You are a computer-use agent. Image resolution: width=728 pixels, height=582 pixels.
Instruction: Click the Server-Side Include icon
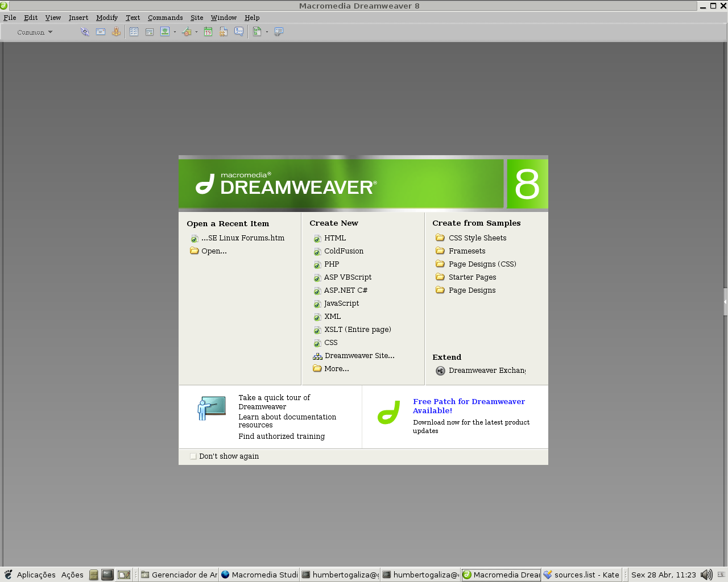224,32
